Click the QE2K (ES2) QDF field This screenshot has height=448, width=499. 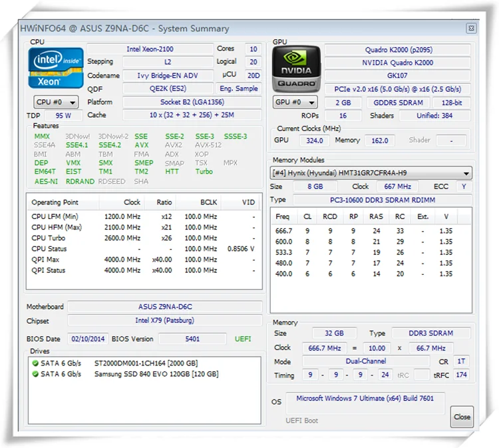(x=168, y=89)
